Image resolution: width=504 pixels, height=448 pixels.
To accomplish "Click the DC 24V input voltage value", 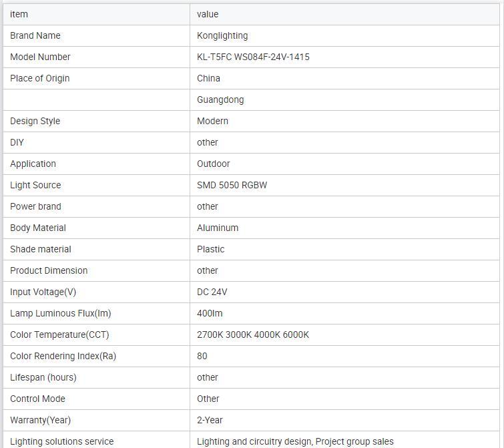I will tap(212, 292).
